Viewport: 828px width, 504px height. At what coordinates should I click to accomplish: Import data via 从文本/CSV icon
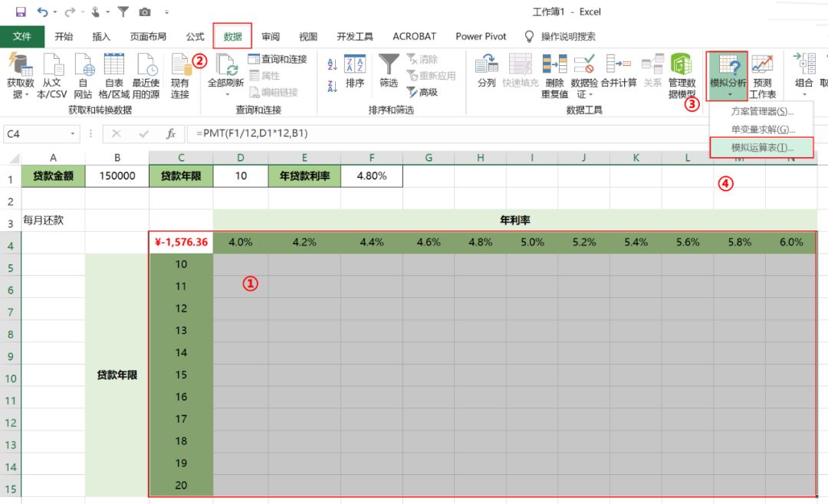click(x=53, y=74)
